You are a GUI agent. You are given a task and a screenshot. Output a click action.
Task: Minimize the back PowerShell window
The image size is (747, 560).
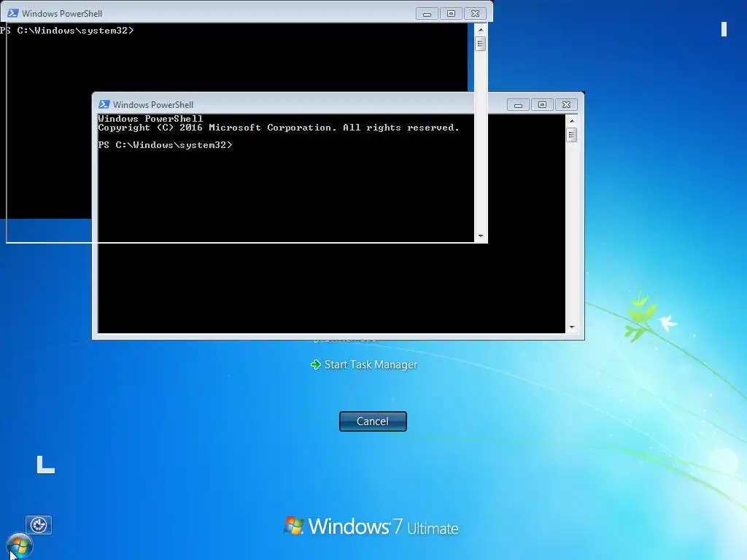click(427, 14)
